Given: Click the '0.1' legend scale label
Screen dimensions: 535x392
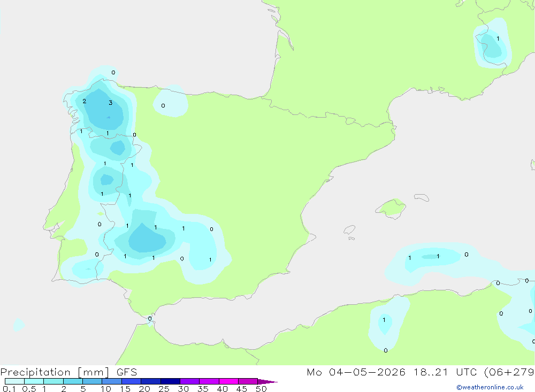Looking at the screenshot, I should [x=9, y=389].
